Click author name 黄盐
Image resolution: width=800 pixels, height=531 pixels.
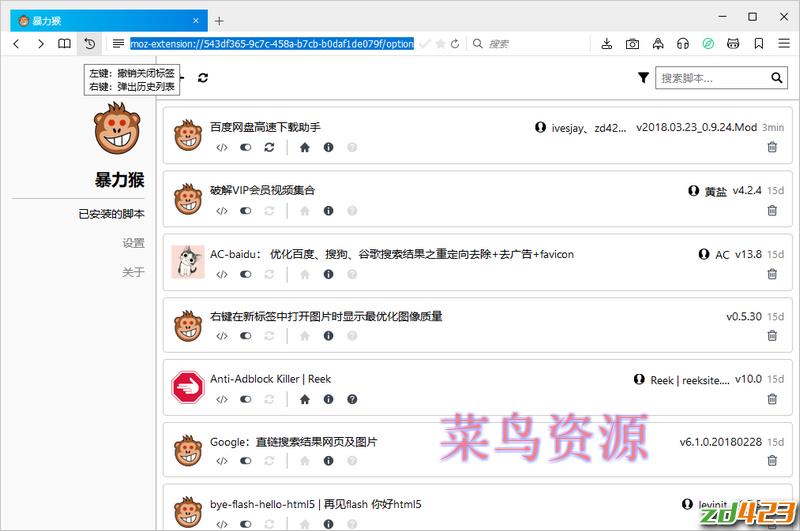click(715, 191)
